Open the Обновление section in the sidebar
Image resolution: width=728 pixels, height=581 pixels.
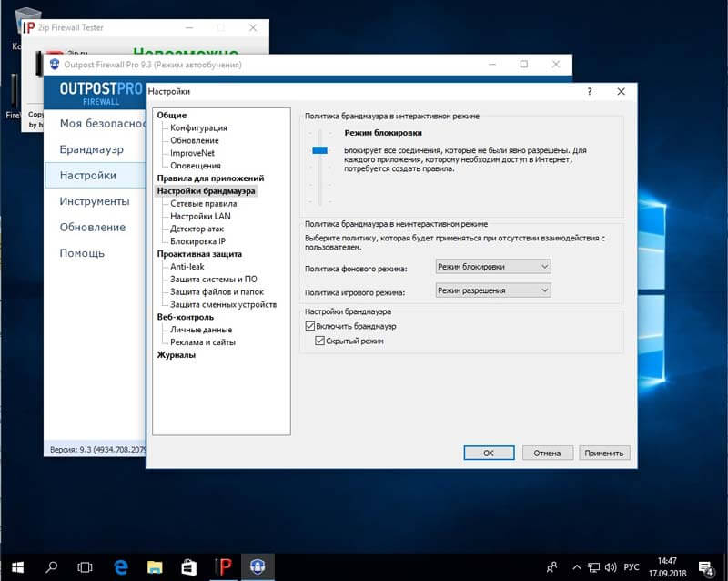pyautogui.click(x=86, y=227)
